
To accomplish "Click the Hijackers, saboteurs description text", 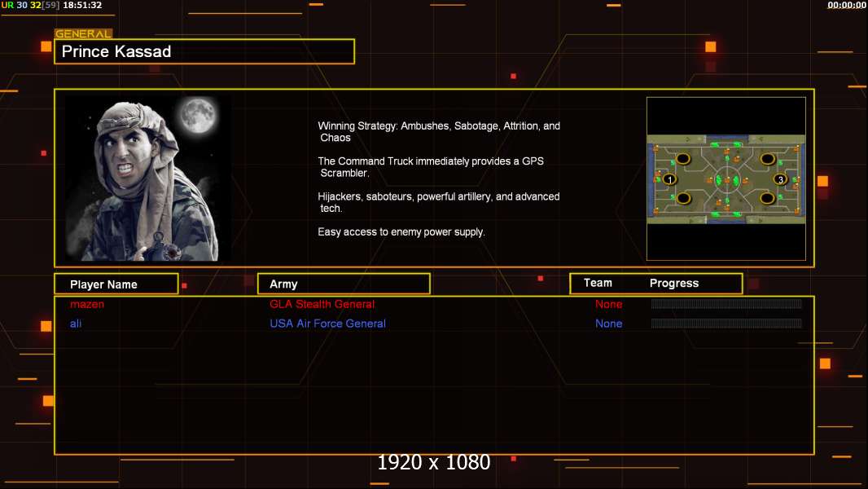I will [x=438, y=202].
